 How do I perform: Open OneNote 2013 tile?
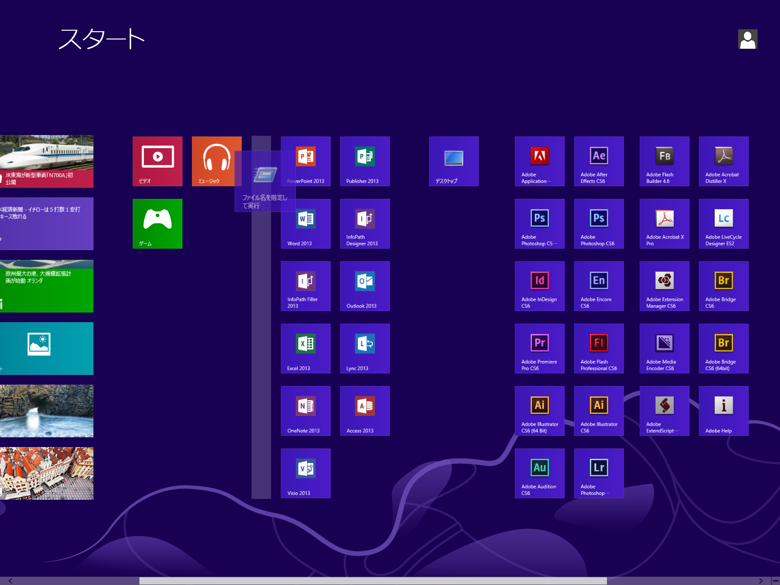click(305, 411)
